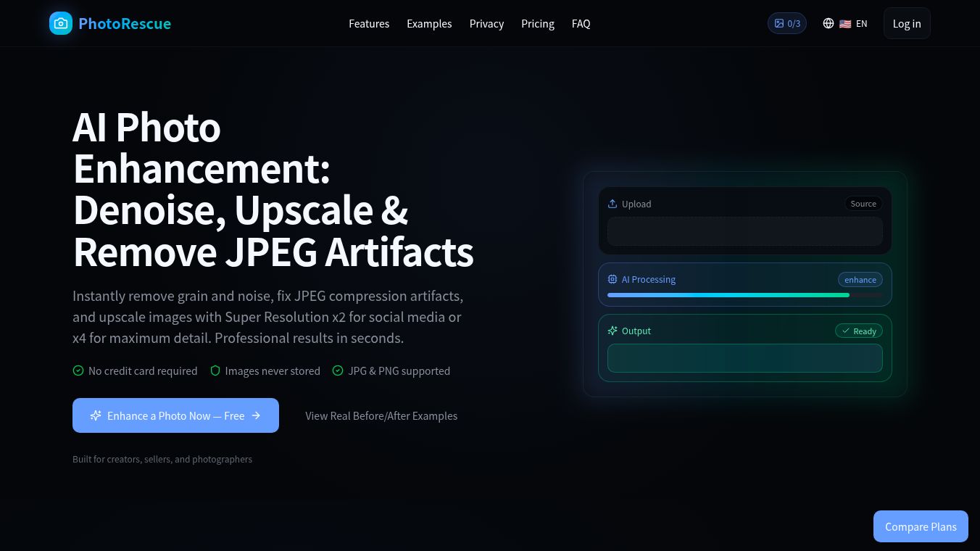Click the 0/3 credits counter badge
The image size is (980, 551).
tap(787, 23)
